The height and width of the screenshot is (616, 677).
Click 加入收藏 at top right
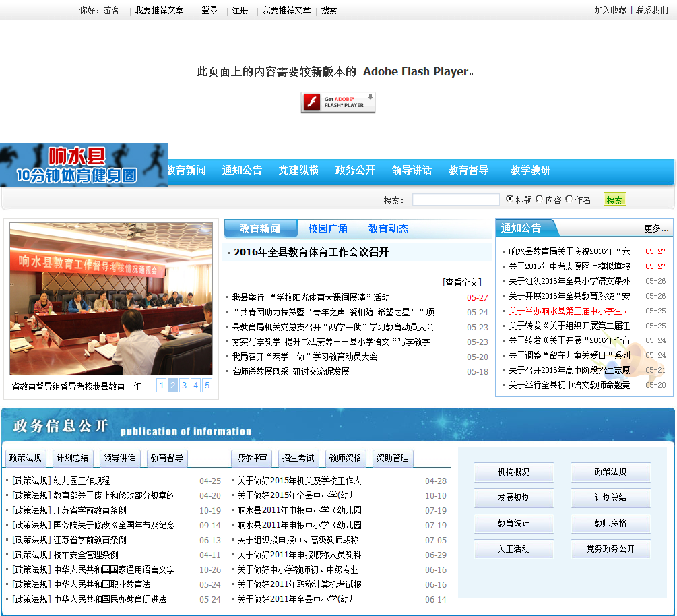pyautogui.click(x=610, y=10)
